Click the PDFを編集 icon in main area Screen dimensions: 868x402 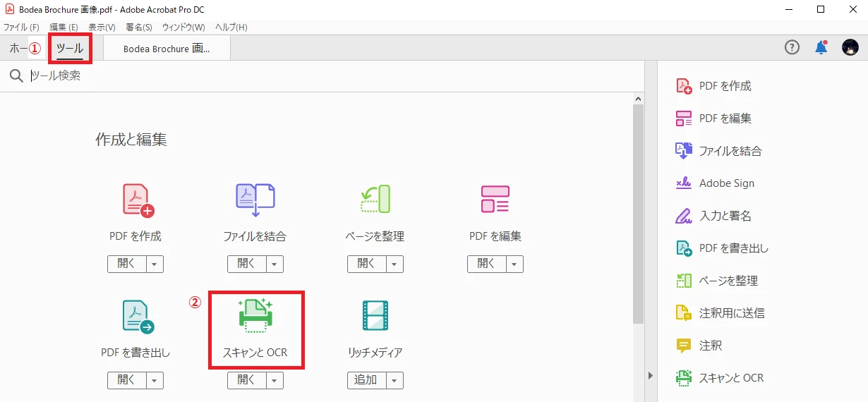pyautogui.click(x=495, y=200)
